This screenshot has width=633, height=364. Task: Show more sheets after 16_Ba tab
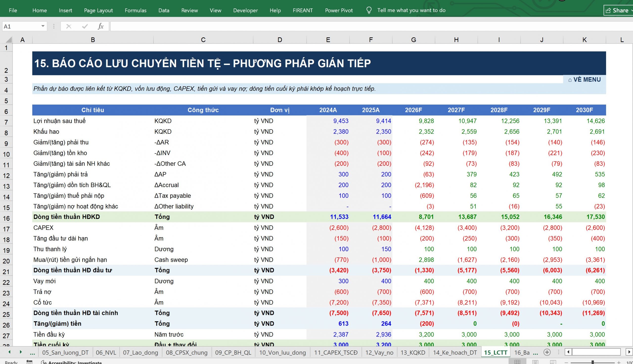pyautogui.click(x=536, y=352)
